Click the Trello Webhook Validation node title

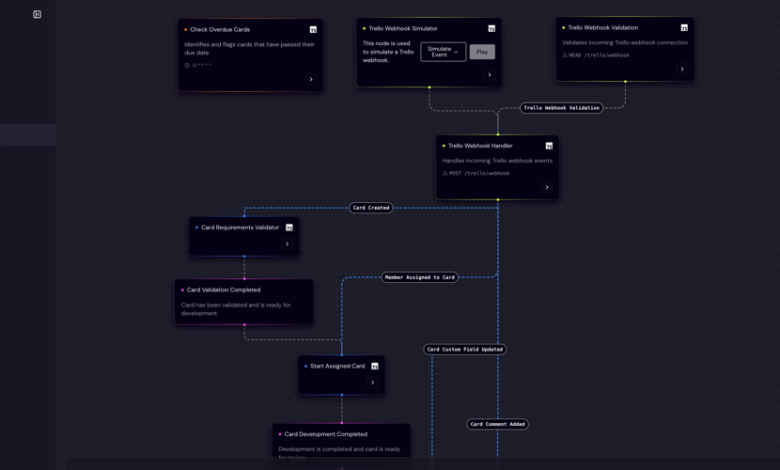(603, 28)
